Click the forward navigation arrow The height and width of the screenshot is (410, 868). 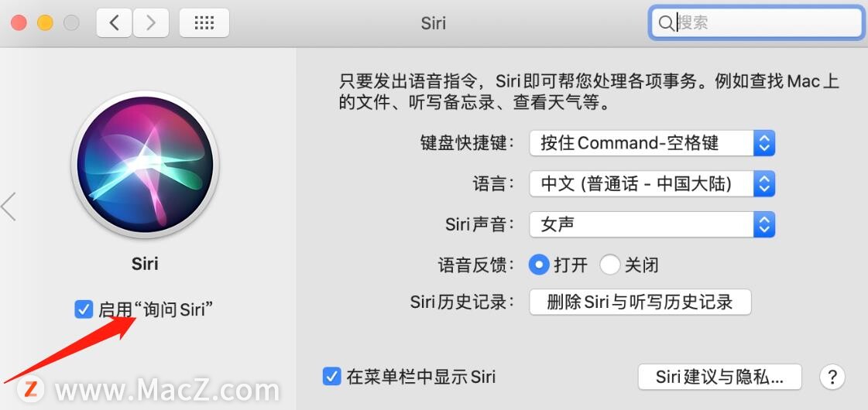pos(150,22)
